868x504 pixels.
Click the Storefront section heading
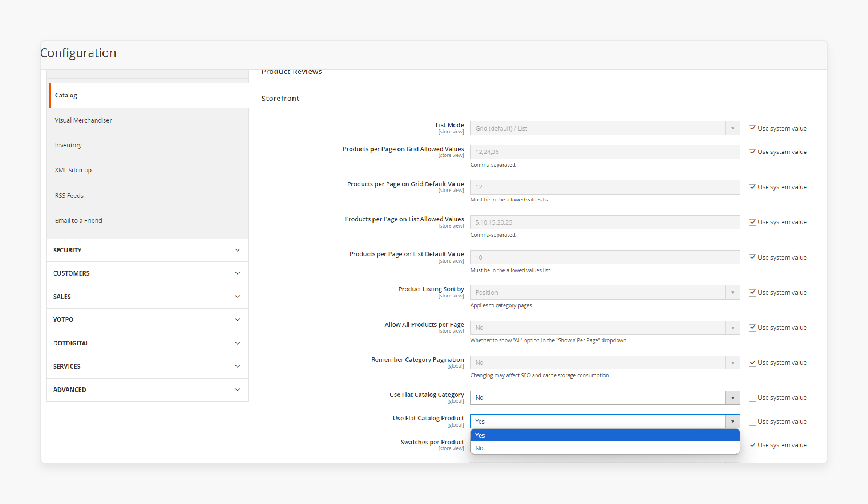(280, 99)
